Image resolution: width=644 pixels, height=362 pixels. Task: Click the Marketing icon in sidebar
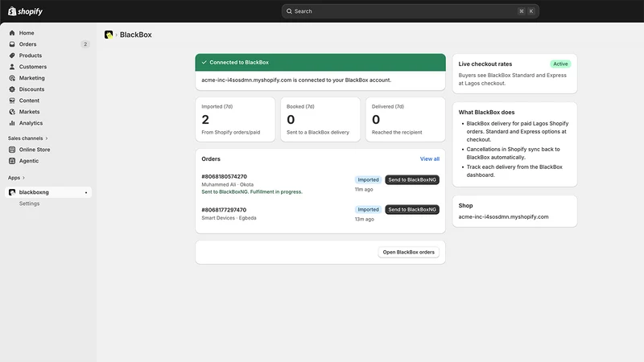tap(12, 78)
